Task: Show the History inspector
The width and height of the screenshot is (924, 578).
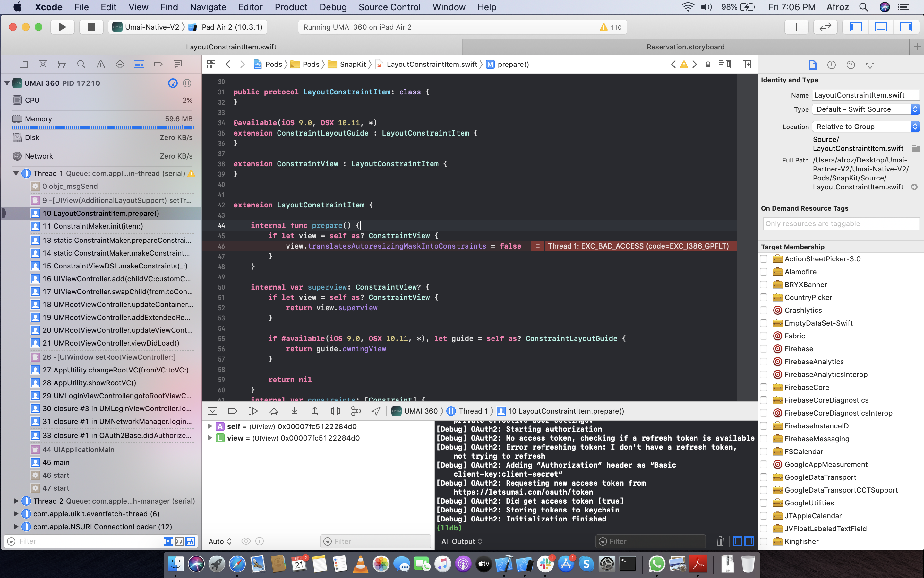Action: 832,65
